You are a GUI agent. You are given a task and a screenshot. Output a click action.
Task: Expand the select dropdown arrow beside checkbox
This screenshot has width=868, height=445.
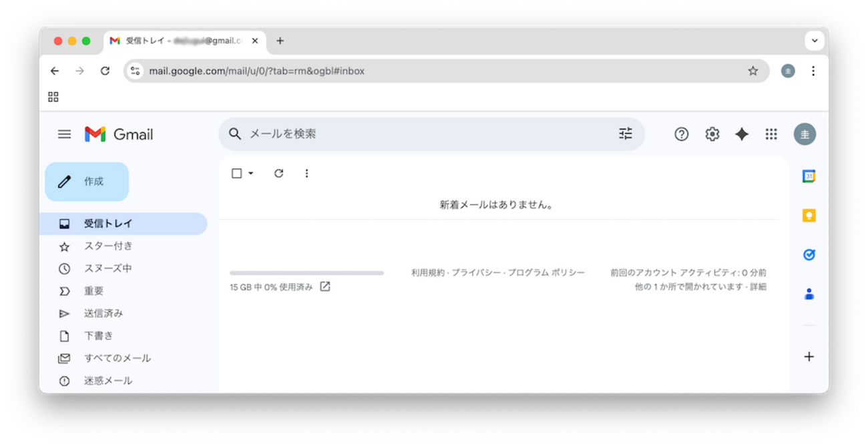point(251,173)
